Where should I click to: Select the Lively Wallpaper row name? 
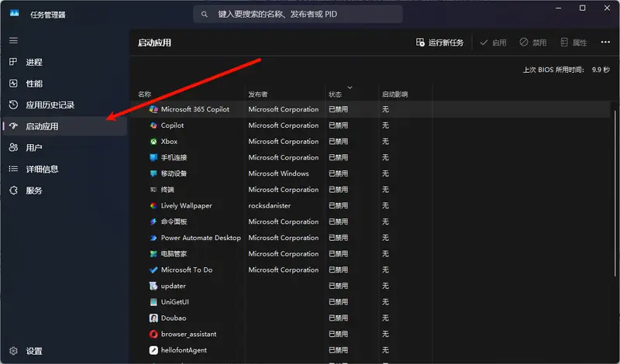point(186,205)
